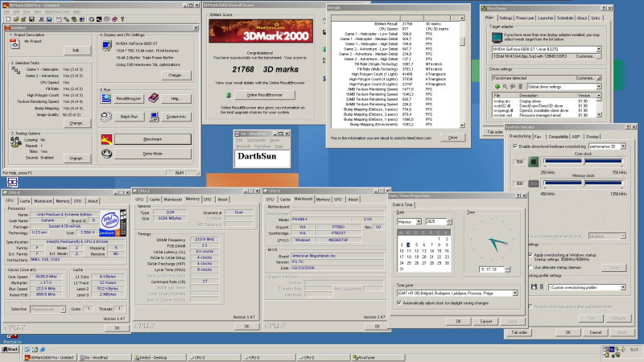
Task: Click the Testing Options icon in 3DMark
Action: 15,142
